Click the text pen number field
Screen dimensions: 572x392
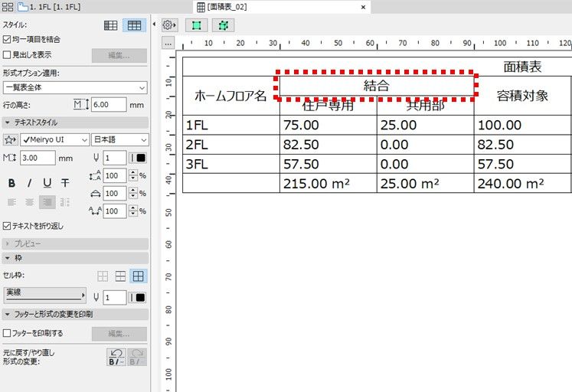coord(115,158)
